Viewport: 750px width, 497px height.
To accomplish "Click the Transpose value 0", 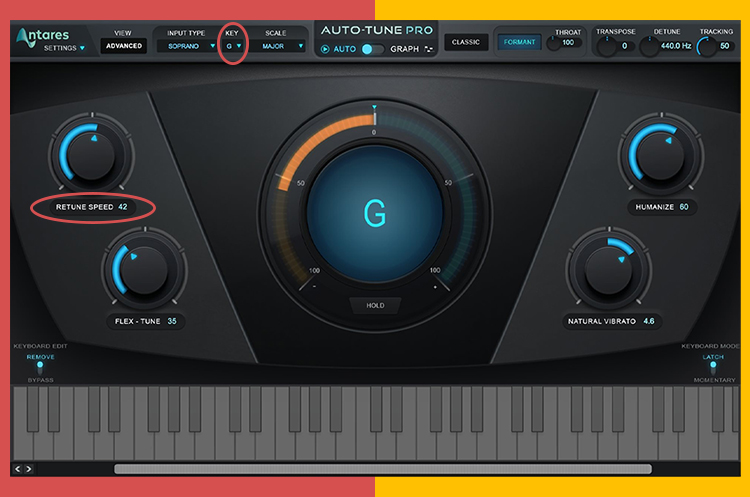I will [x=624, y=46].
